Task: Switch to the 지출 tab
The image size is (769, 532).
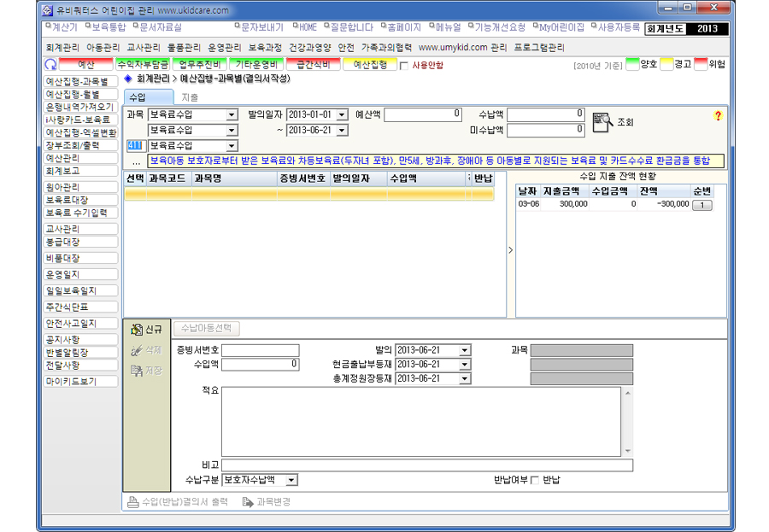Action: (x=190, y=97)
